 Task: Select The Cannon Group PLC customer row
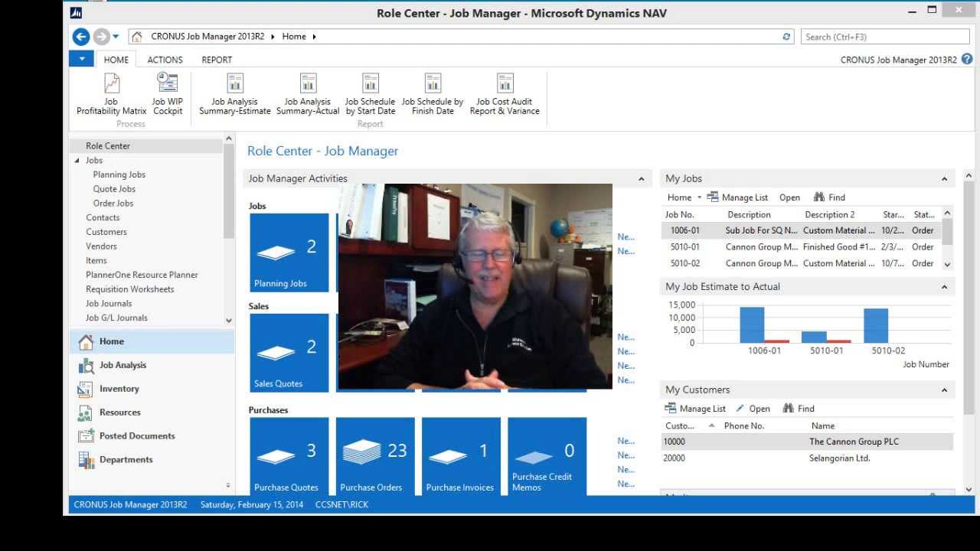(x=808, y=442)
